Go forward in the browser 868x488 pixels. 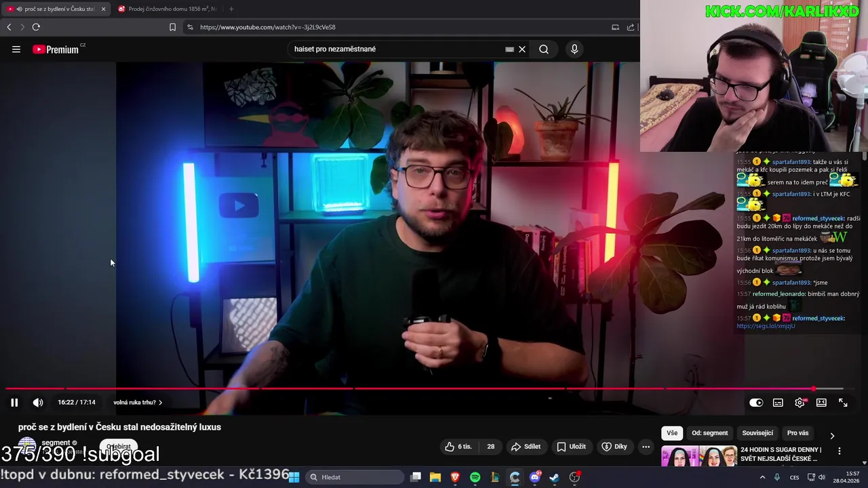(22, 27)
